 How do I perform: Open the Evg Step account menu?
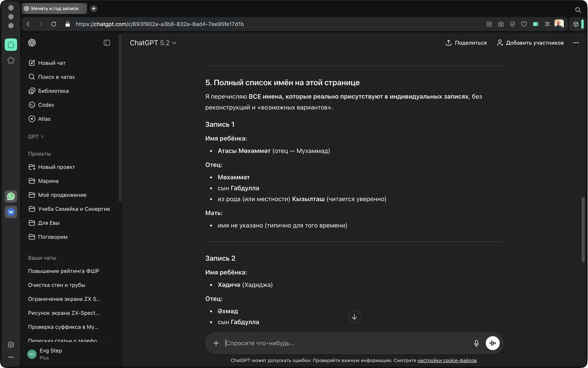tap(50, 354)
